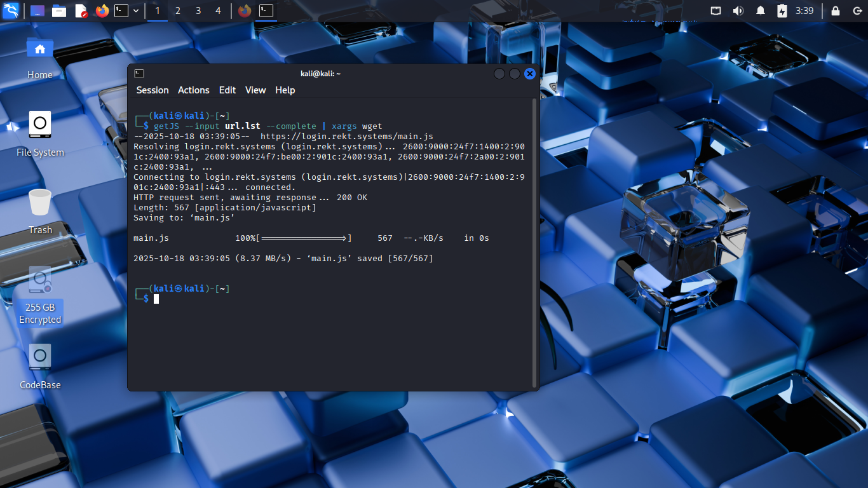
Task: Open the Kali applications menu
Action: [11, 11]
